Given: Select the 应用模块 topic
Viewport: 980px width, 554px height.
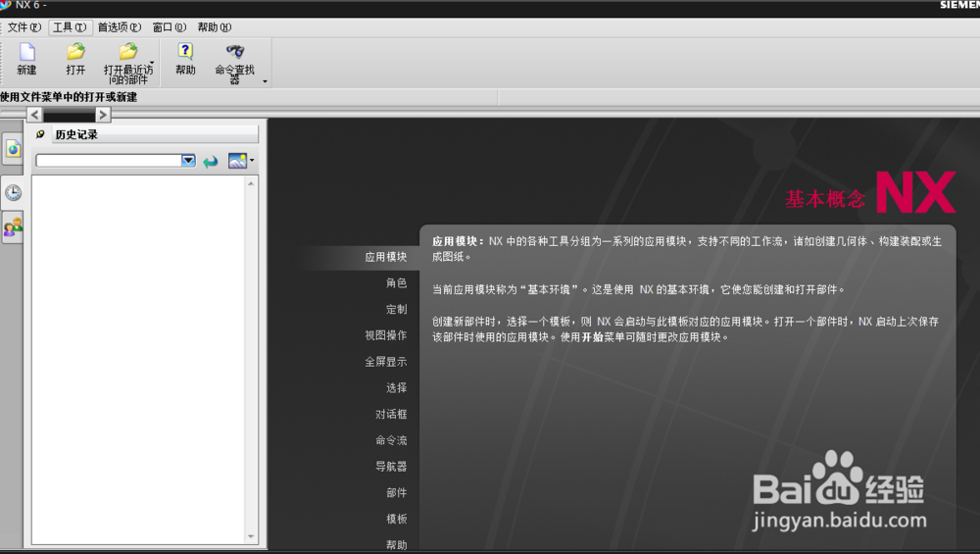Looking at the screenshot, I should pyautogui.click(x=385, y=257).
